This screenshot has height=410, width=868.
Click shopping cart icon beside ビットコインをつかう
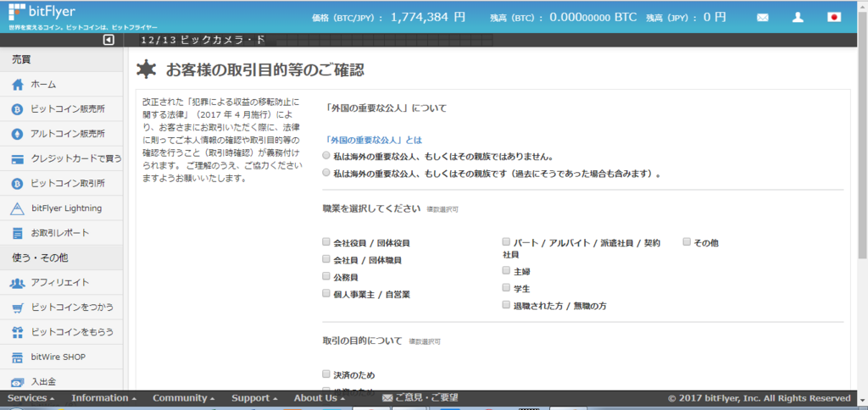[x=18, y=307]
